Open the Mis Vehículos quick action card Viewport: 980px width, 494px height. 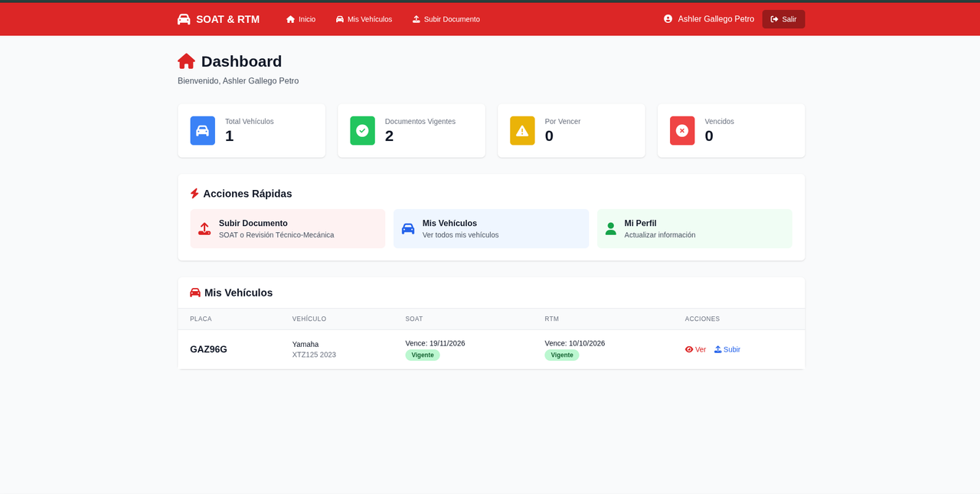point(492,228)
